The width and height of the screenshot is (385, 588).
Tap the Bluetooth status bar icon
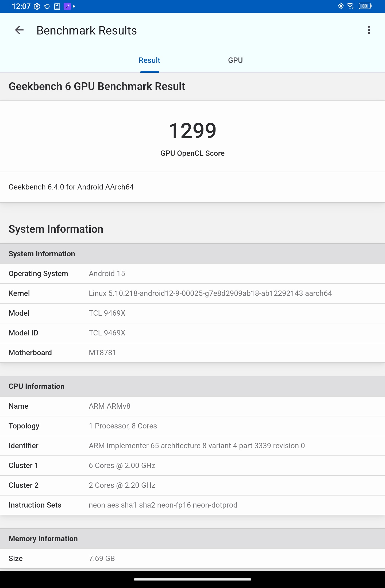[x=341, y=6]
